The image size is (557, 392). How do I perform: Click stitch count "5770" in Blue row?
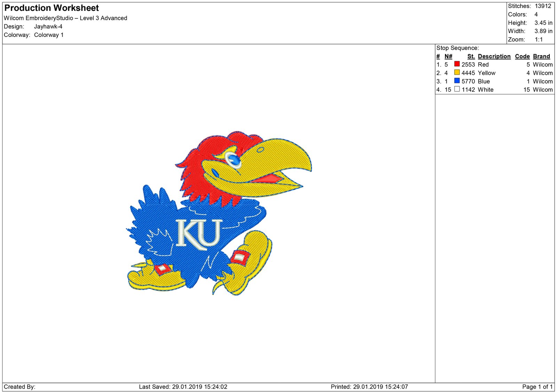[x=468, y=81]
